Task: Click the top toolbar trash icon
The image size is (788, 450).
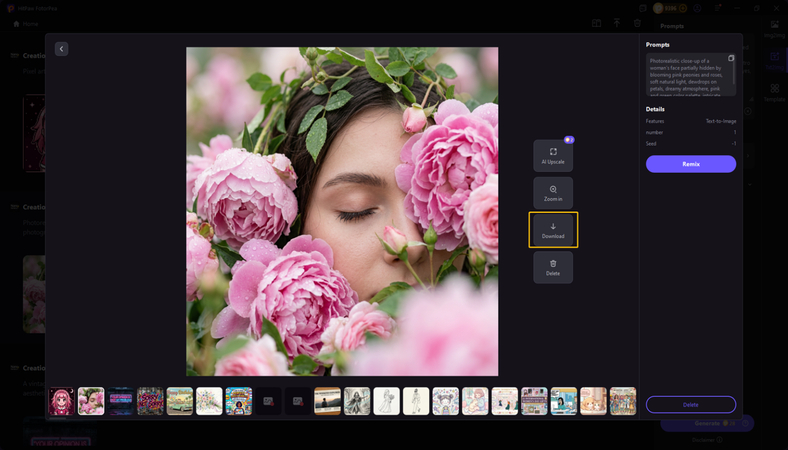Action: pyautogui.click(x=637, y=23)
